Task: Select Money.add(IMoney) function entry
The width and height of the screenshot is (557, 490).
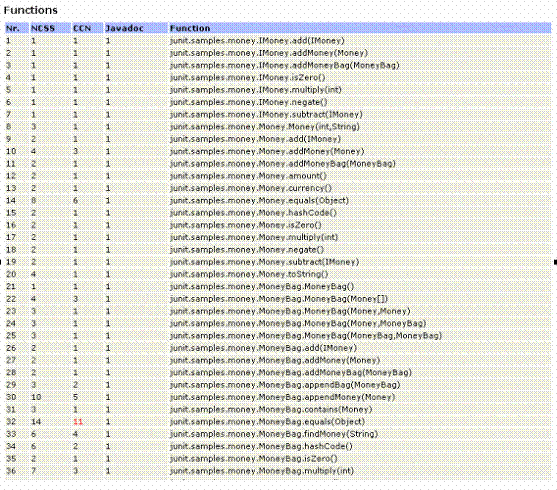Action: click(x=255, y=139)
